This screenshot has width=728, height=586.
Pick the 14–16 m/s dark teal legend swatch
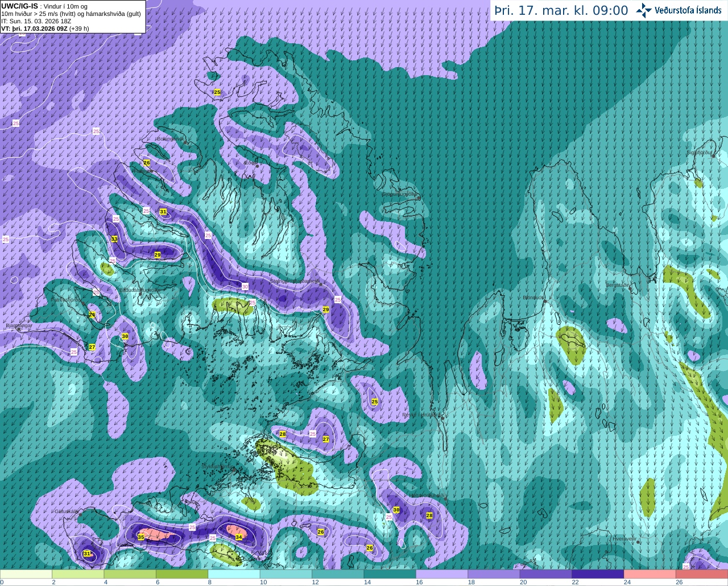tap(390, 574)
